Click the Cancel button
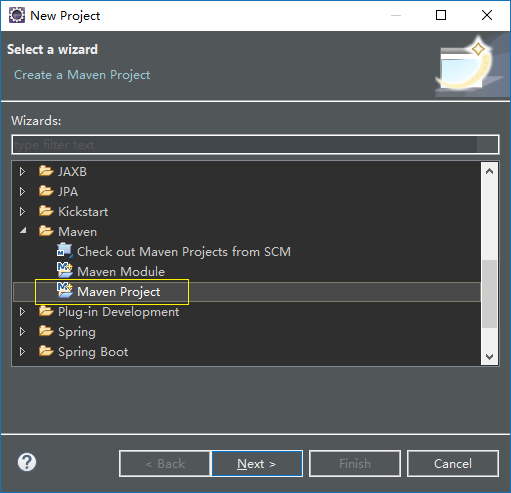 (x=453, y=464)
